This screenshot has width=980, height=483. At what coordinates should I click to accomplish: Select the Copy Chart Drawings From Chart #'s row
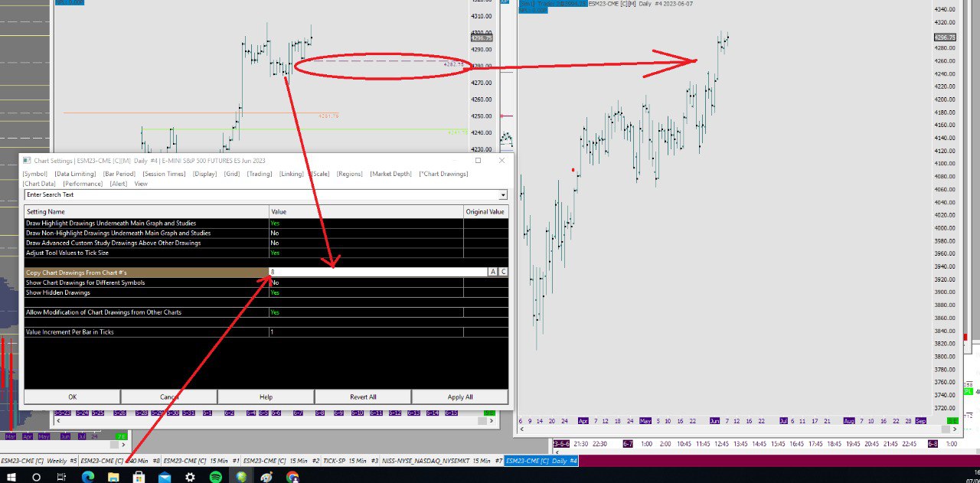point(146,272)
